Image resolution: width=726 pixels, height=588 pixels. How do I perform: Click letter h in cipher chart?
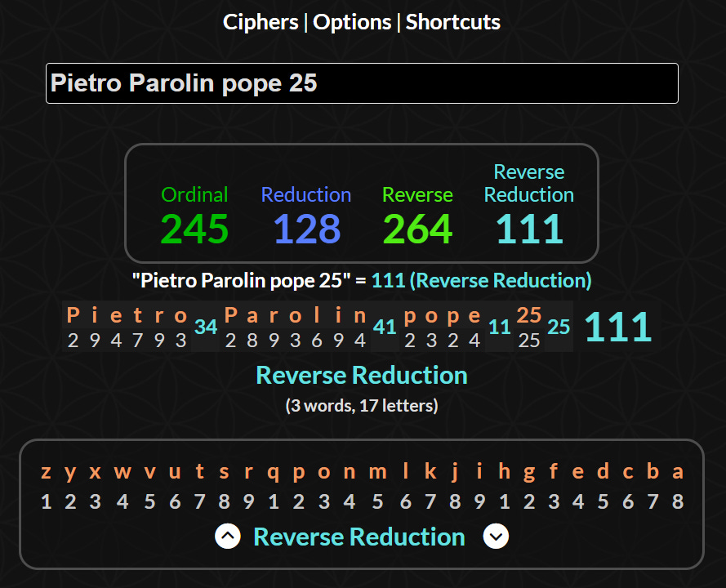(x=504, y=471)
